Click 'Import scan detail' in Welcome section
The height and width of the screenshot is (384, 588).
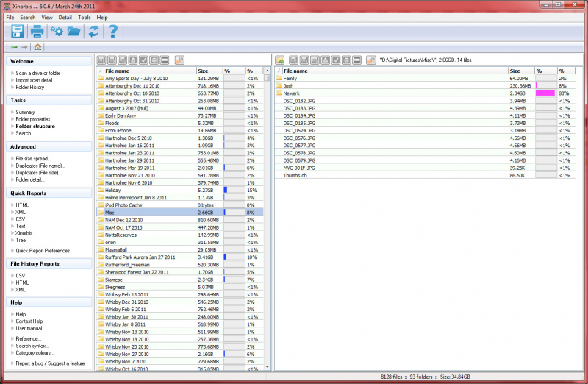[34, 80]
